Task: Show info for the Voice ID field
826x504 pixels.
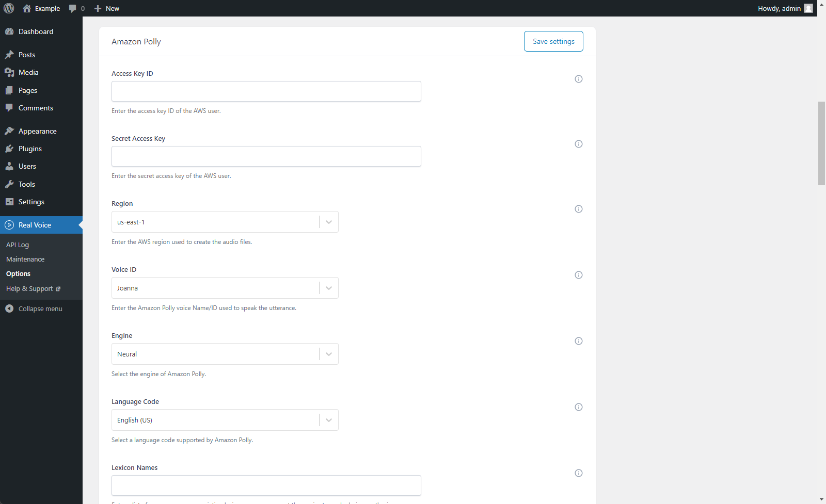Action: click(579, 275)
